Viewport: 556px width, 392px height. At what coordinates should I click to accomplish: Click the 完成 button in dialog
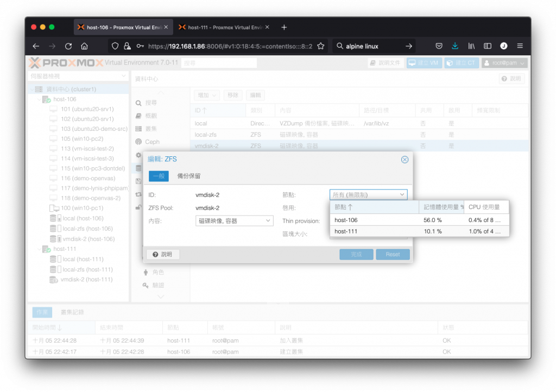(x=356, y=255)
